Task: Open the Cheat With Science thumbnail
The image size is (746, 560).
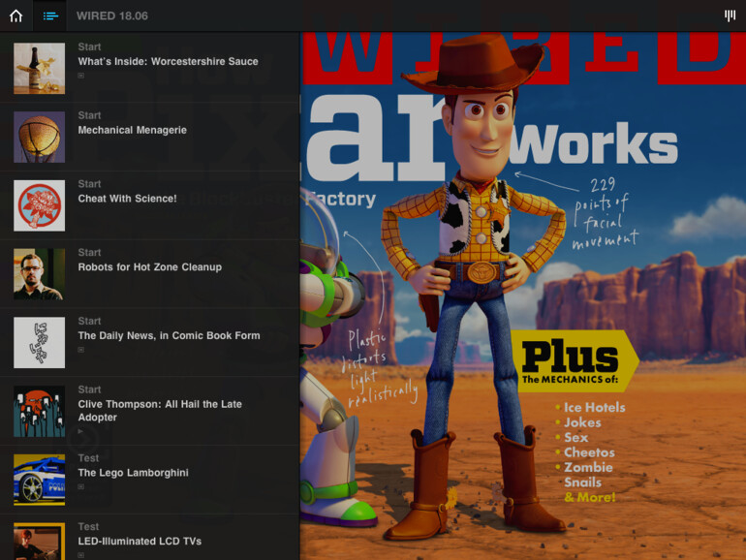Action: (40, 205)
